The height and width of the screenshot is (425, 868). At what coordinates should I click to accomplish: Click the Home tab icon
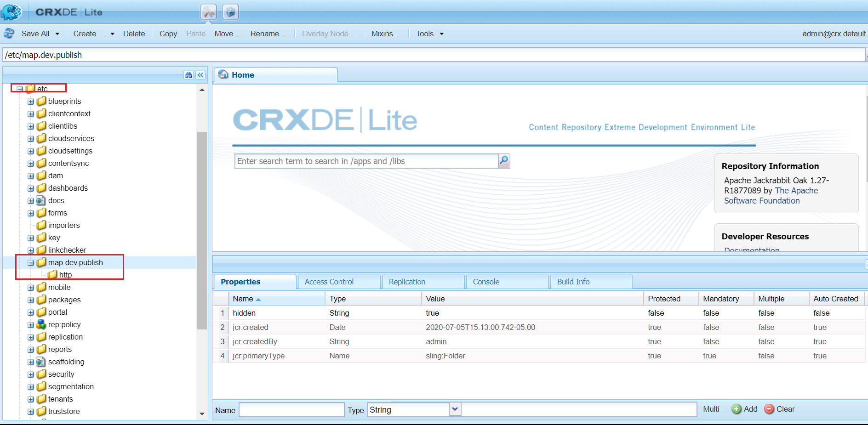[x=223, y=74]
